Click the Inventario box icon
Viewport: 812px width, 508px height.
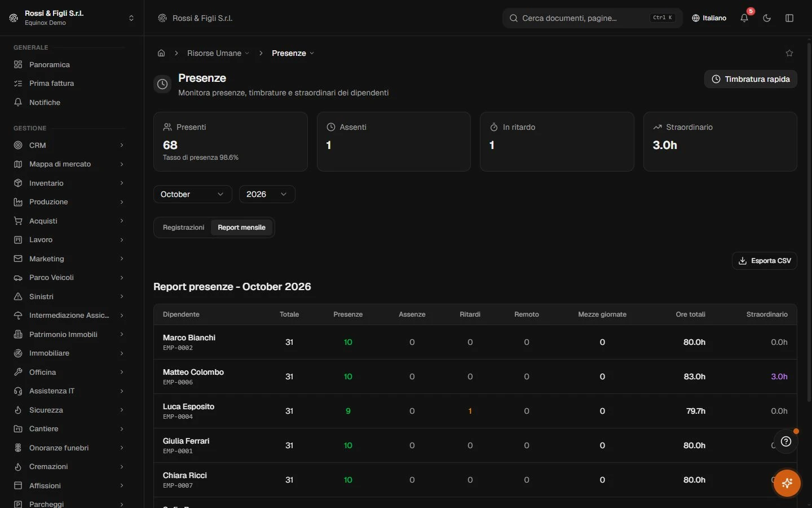(x=18, y=183)
